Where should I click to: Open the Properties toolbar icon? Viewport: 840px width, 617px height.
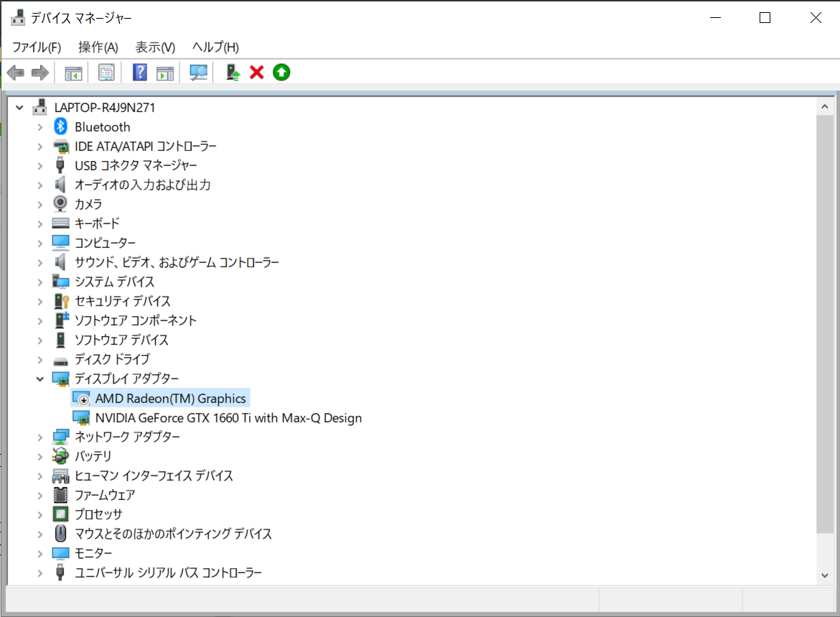pyautogui.click(x=106, y=73)
